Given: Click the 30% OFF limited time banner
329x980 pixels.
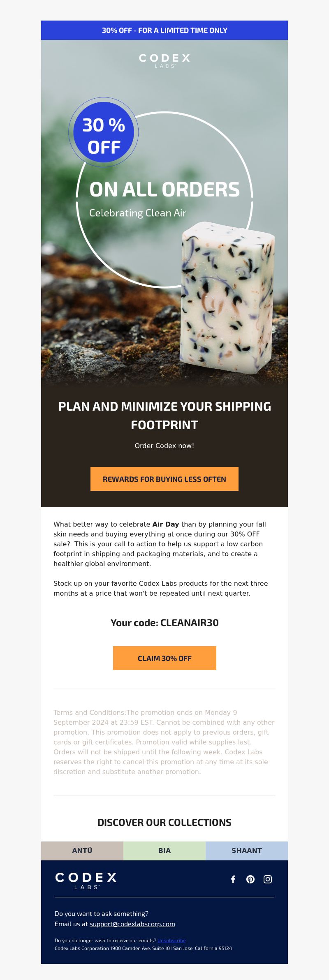Looking at the screenshot, I should tap(164, 30).
